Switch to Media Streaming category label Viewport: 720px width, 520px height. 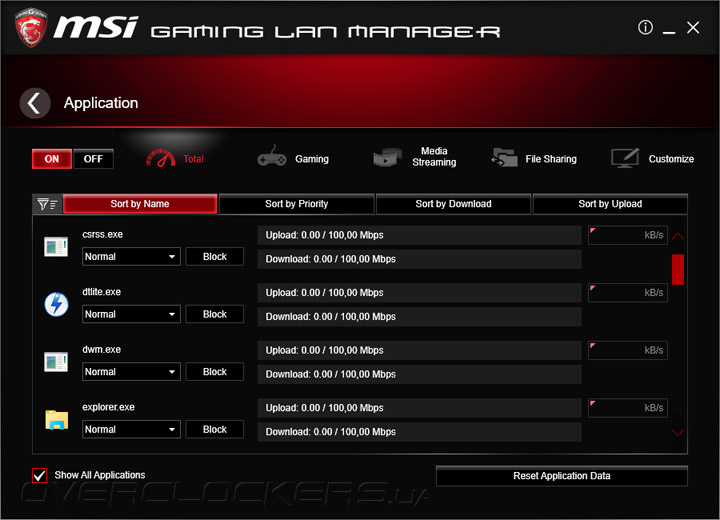[434, 157]
